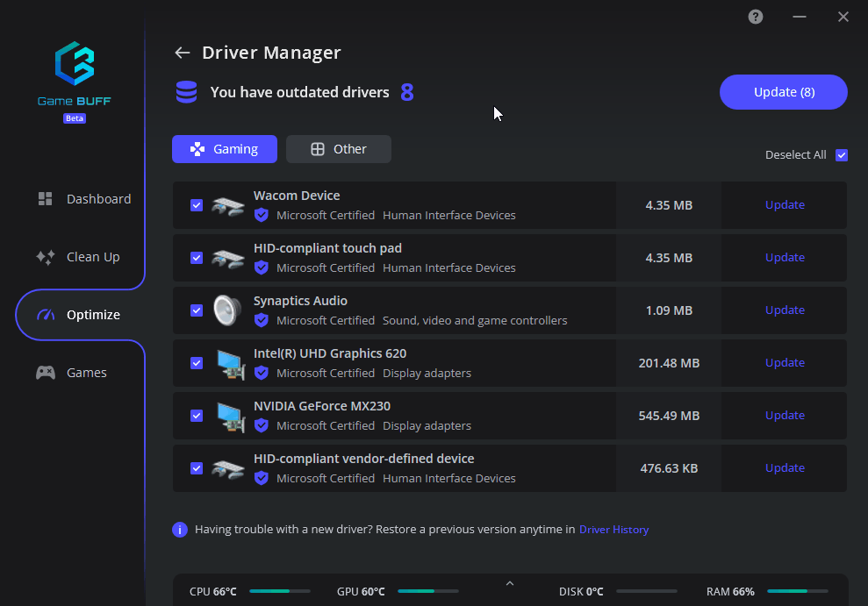Click the GPU 60°C reading

[361, 592]
